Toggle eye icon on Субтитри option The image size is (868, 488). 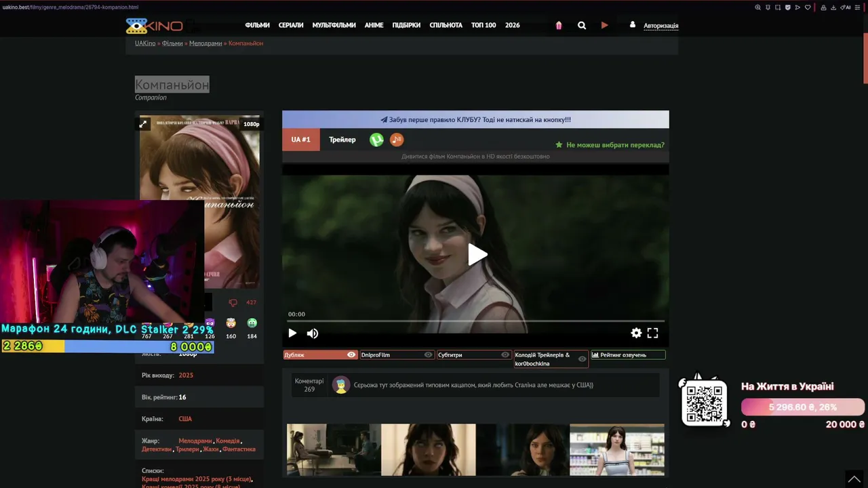pos(505,354)
